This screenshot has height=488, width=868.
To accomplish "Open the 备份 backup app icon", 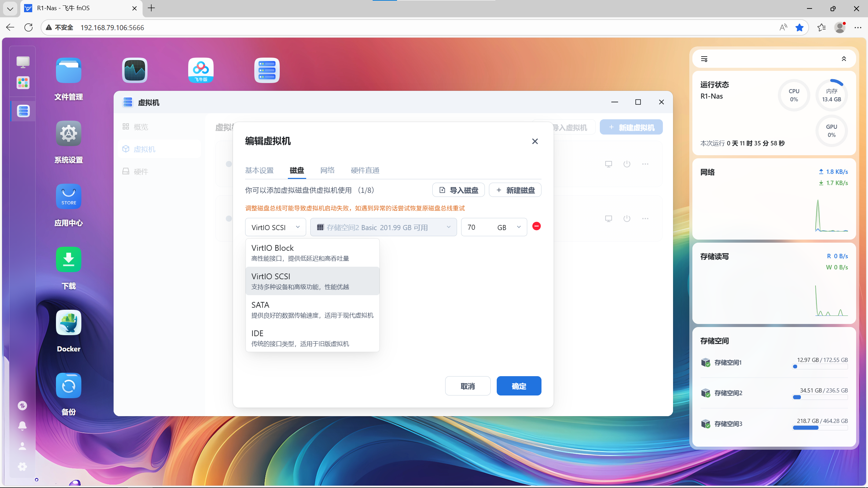I will 68,386.
